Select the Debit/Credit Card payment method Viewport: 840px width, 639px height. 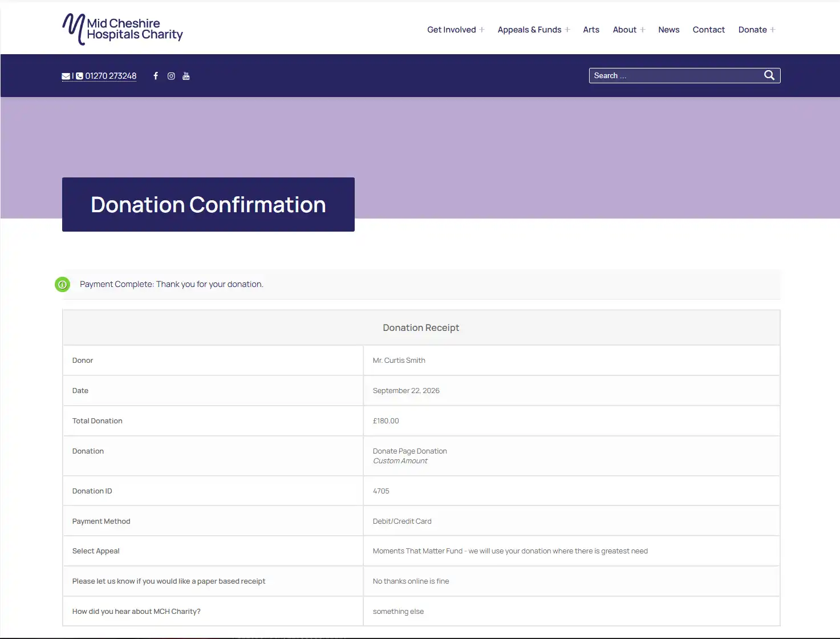[x=402, y=521]
